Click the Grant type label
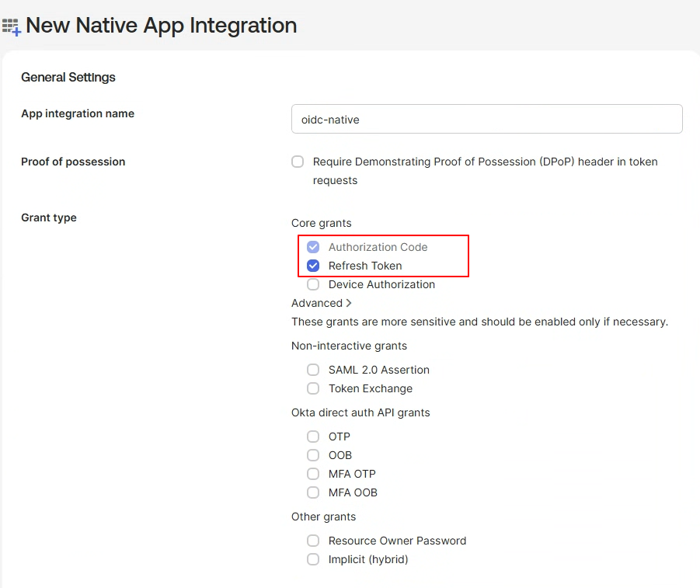Screen dimensions: 700x588 [x=49, y=217]
